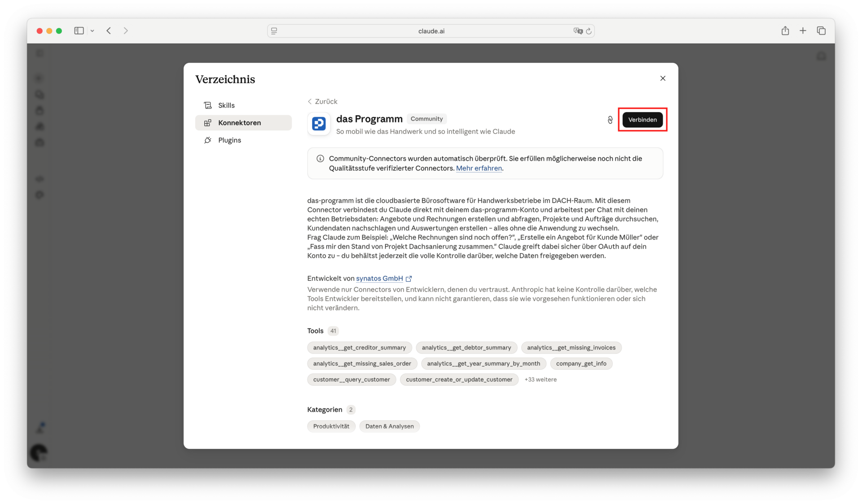Image resolution: width=862 pixels, height=504 pixels.
Task: Click the Verzeichnis dialog title
Action: pyautogui.click(x=225, y=79)
